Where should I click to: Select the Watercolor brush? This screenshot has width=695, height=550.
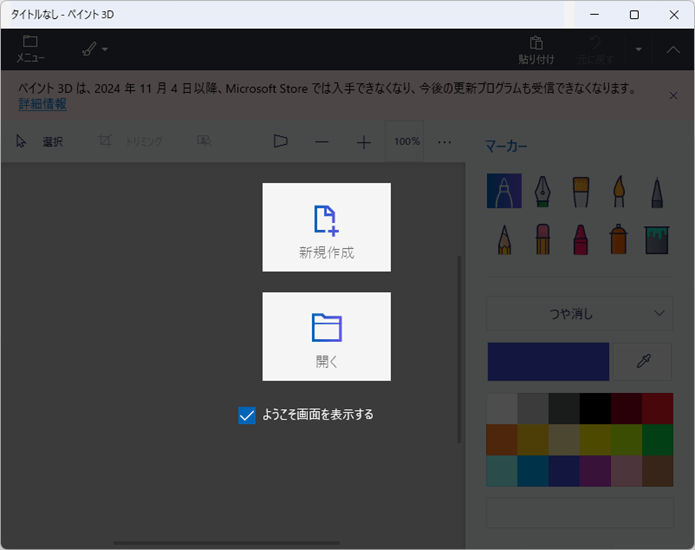click(x=619, y=191)
